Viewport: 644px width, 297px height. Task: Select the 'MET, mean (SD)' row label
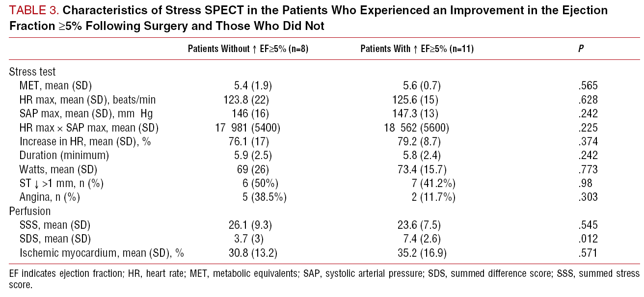coord(55,86)
